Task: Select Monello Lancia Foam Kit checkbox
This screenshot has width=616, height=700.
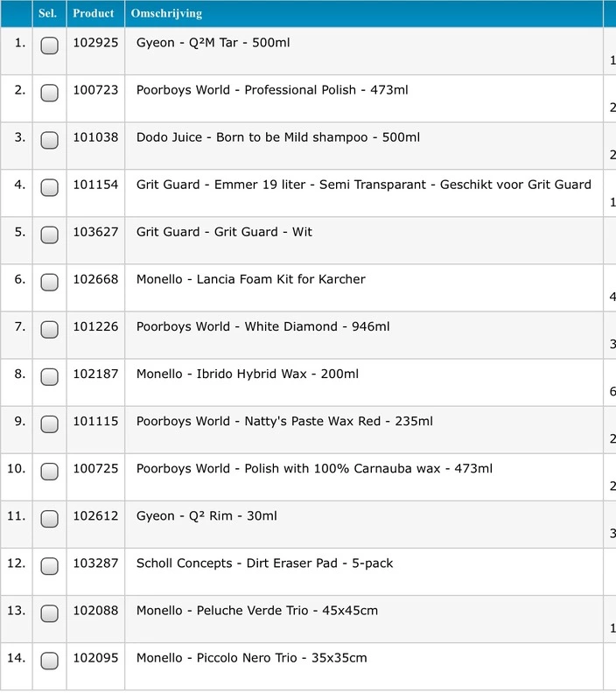Action: tap(49, 282)
